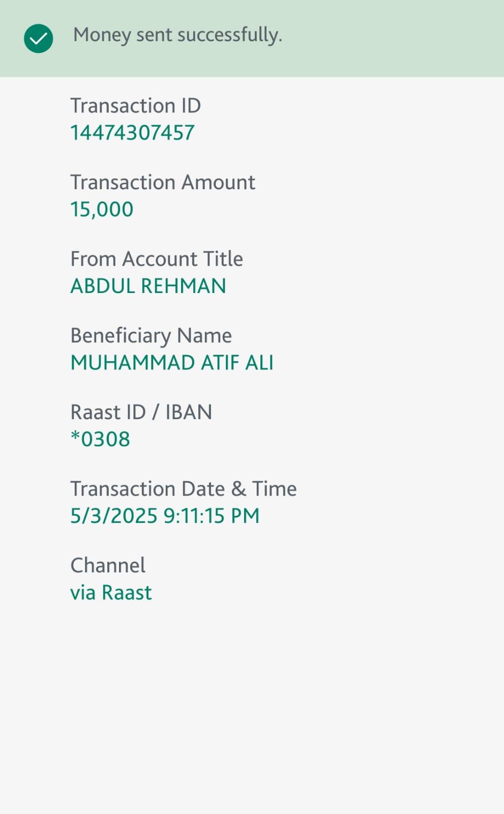Click the Transaction Date & Time label

click(183, 489)
